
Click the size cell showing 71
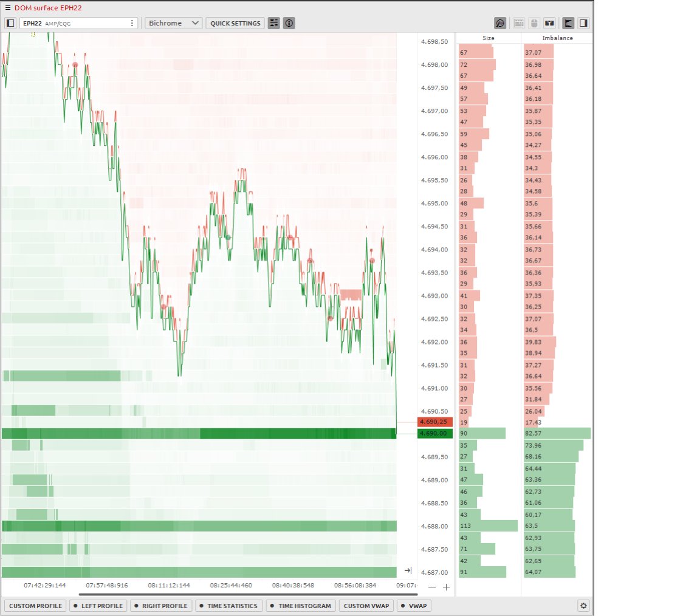point(477,549)
